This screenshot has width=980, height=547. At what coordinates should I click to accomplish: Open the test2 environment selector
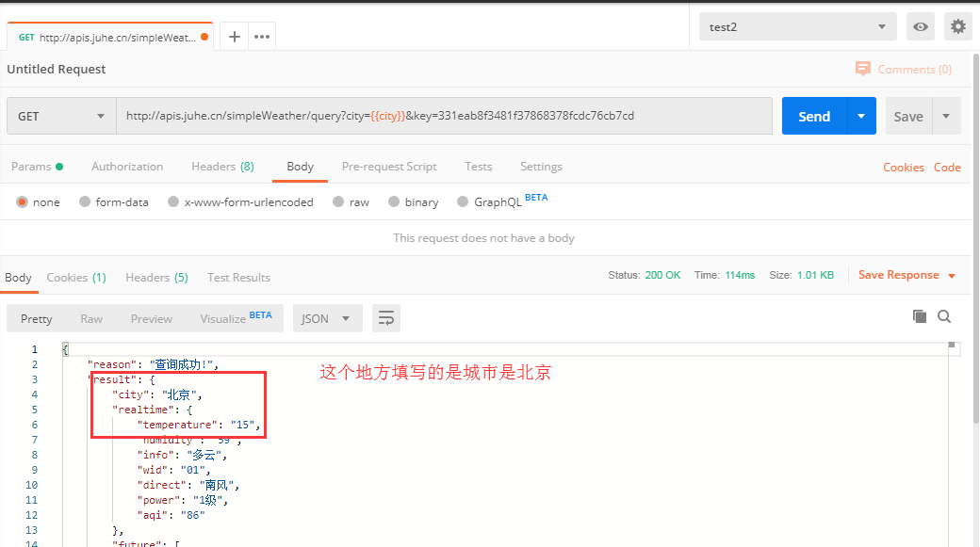[x=796, y=26]
